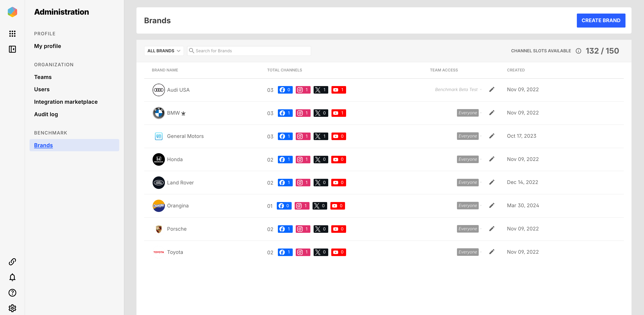Focus the Search for Brands field
Image resolution: width=644 pixels, height=315 pixels.
[249, 51]
